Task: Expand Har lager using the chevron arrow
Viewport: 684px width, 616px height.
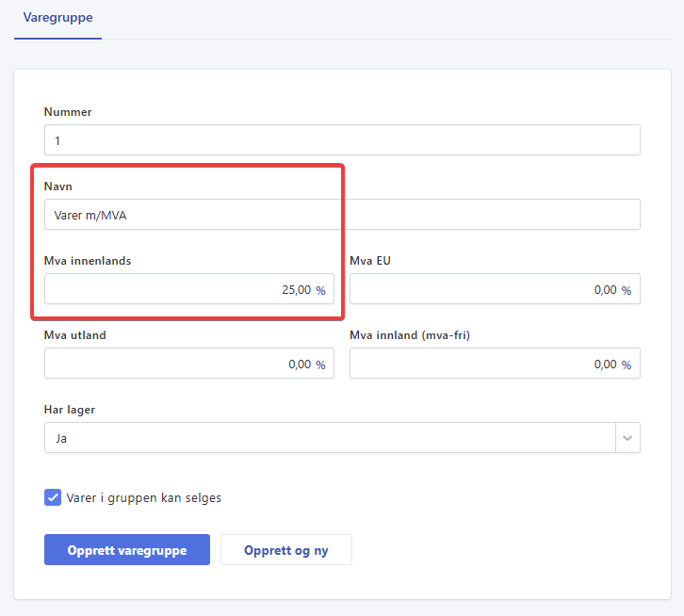Action: click(627, 438)
